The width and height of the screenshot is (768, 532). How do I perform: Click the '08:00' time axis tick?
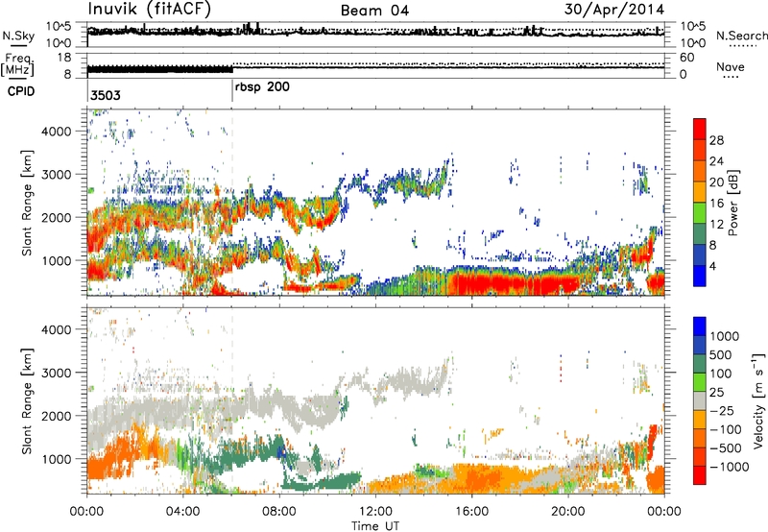point(278,512)
